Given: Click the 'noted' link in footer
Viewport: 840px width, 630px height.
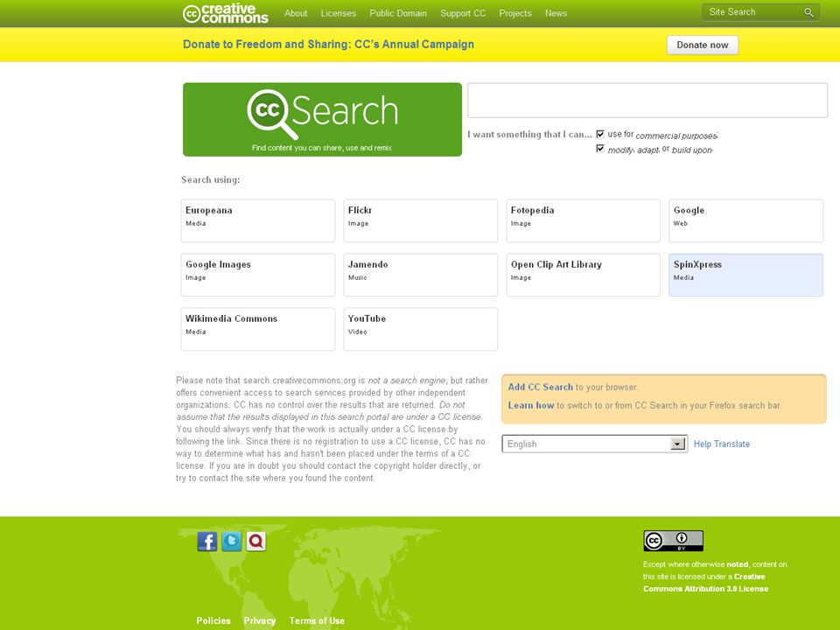Looking at the screenshot, I should (737, 564).
